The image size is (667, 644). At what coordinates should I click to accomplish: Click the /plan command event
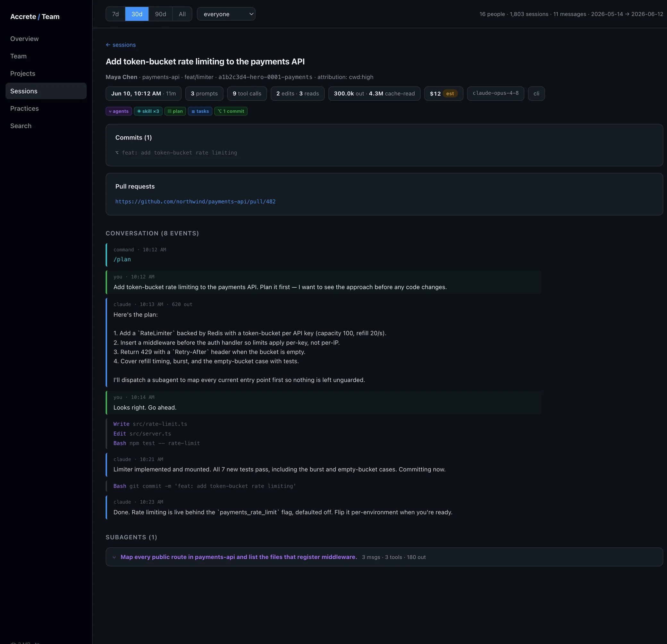tap(323, 255)
